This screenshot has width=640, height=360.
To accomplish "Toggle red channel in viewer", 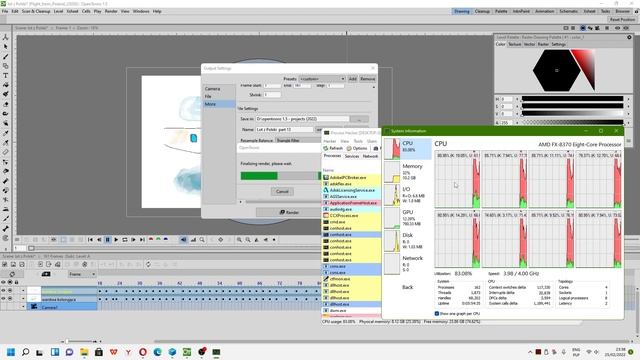I will (151, 239).
